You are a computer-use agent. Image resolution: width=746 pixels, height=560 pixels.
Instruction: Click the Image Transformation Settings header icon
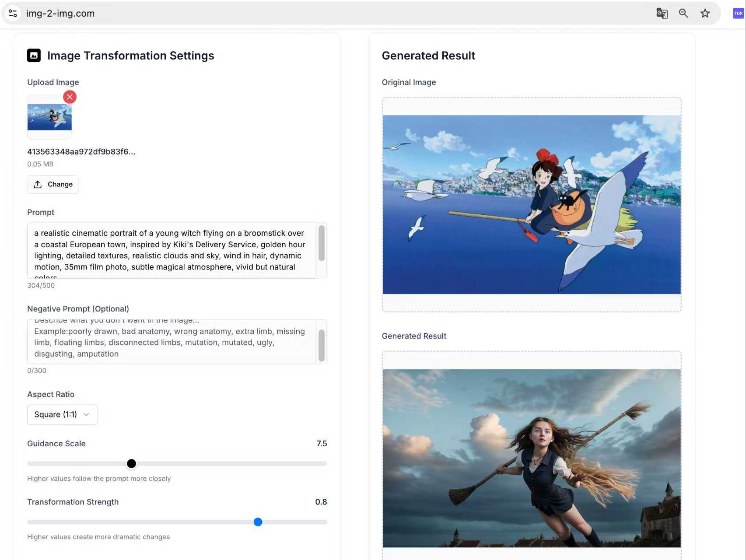[34, 56]
